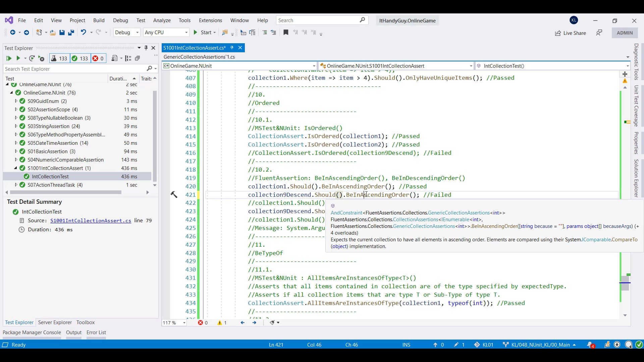Open the Any CPU platform dropdown

[166, 33]
